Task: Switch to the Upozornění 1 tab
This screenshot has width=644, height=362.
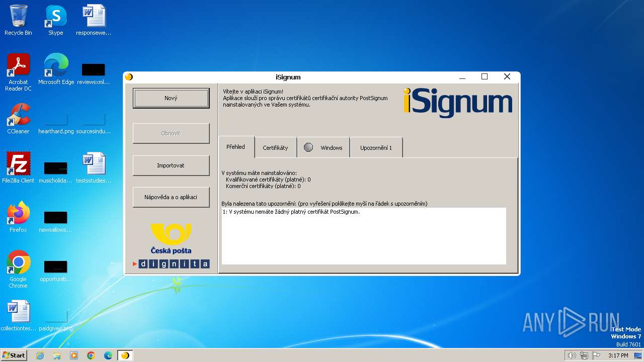Action: [x=376, y=148]
